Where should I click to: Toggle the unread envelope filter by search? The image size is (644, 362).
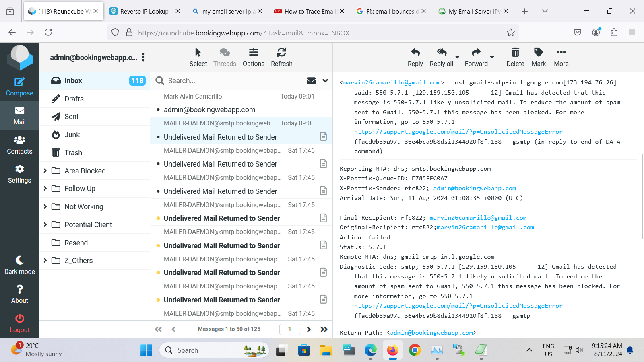coord(311,81)
